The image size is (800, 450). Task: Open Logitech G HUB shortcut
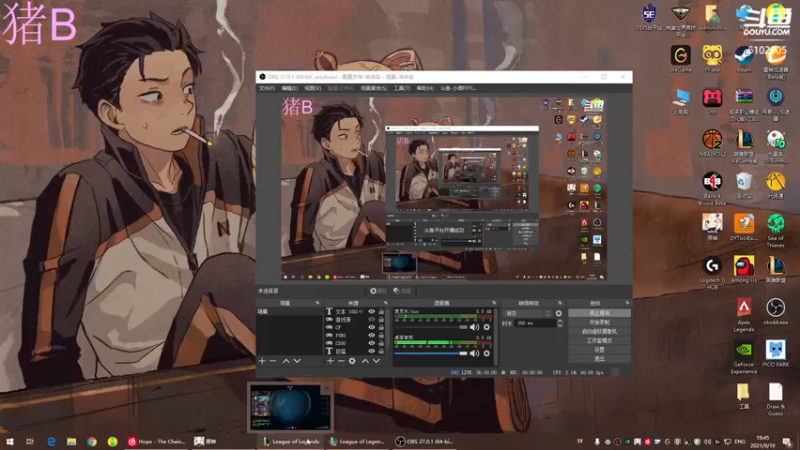pyautogui.click(x=712, y=273)
